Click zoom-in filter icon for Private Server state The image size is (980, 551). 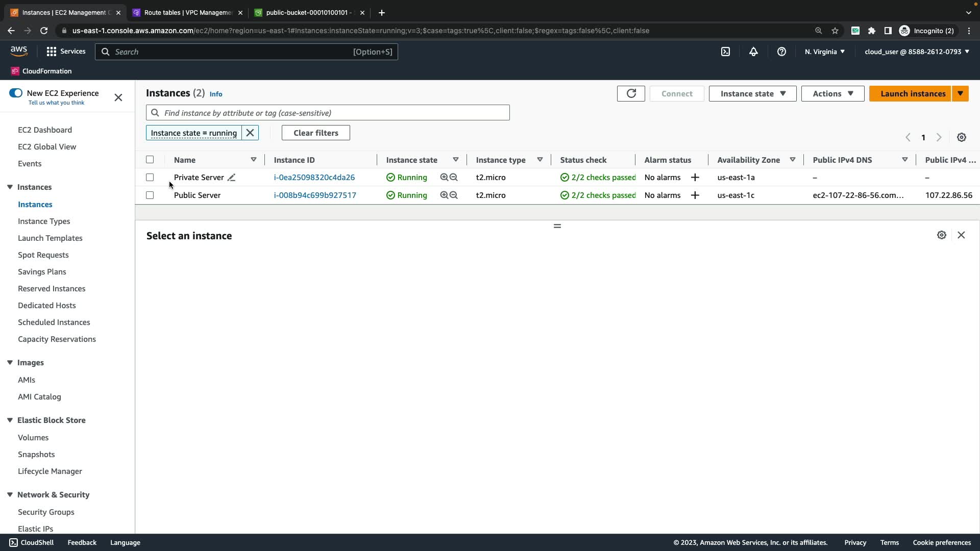tap(444, 178)
